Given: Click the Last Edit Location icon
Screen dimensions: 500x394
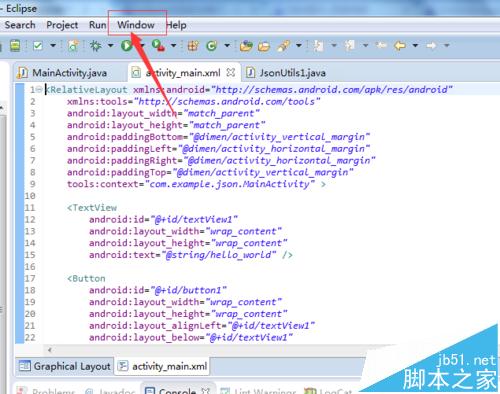Looking at the screenshot, I should coord(381,45).
